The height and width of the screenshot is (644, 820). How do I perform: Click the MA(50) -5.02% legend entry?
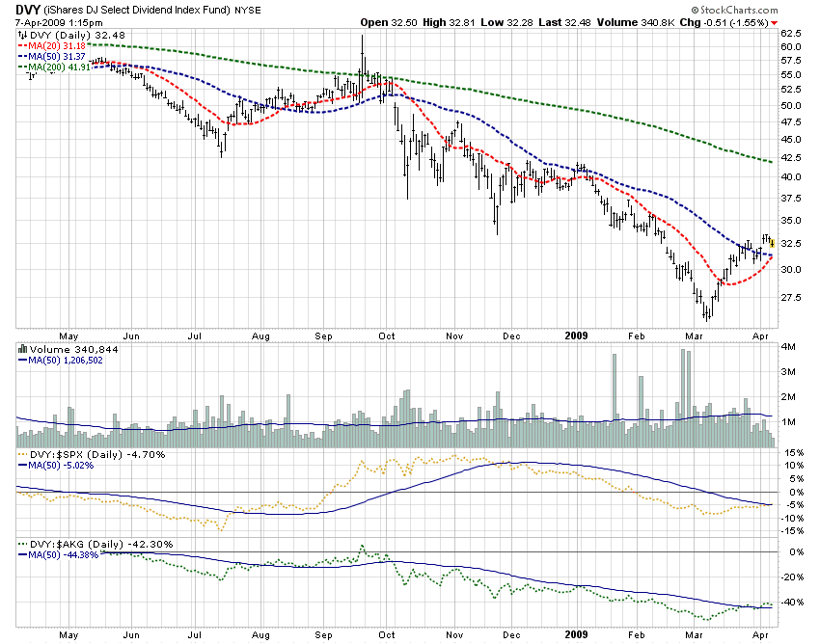56,466
